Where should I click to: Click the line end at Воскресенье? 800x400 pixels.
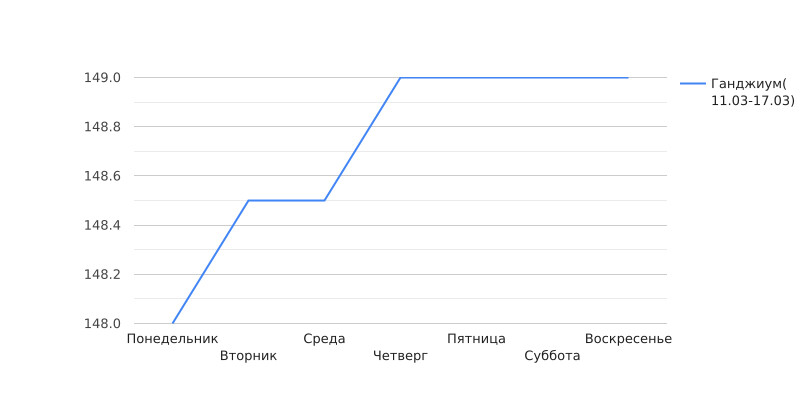[x=628, y=78]
